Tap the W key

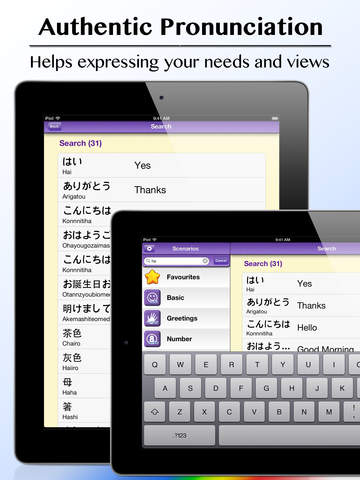[180, 364]
